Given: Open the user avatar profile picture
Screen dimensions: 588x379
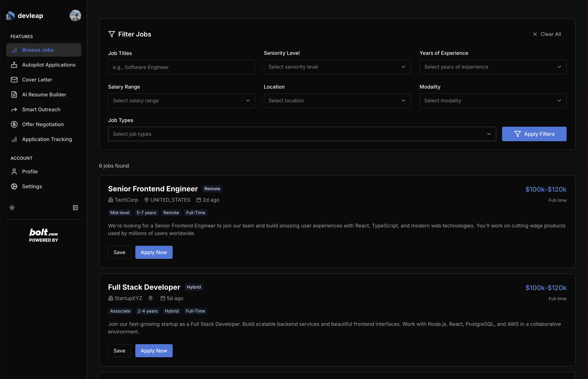Looking at the screenshot, I should 75,16.
